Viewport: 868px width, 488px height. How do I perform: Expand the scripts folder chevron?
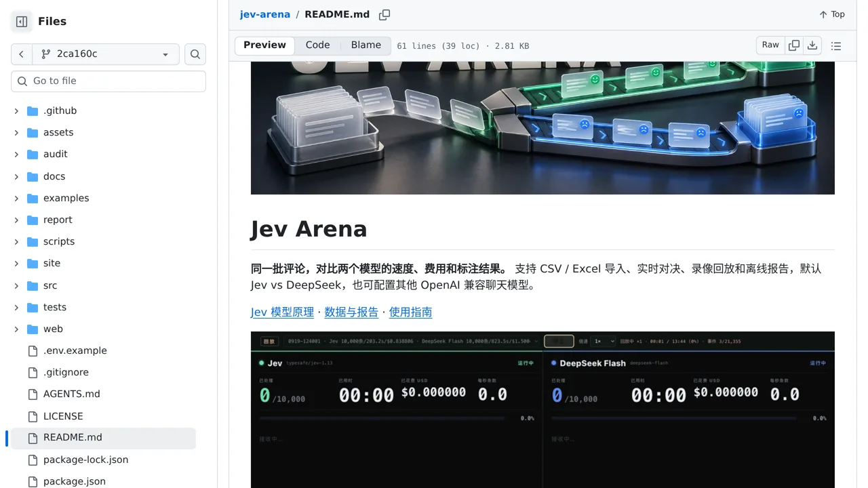click(16, 241)
